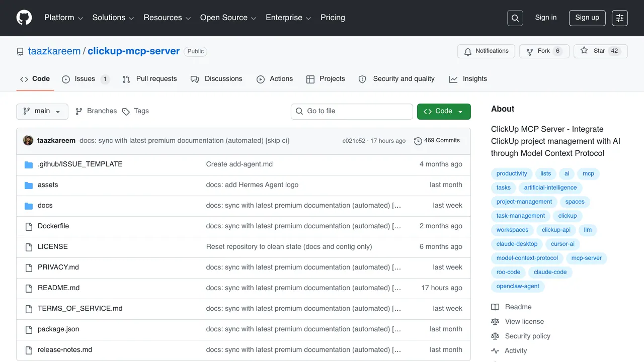
Task: Click the Branches git-branch icon
Action: (79, 112)
